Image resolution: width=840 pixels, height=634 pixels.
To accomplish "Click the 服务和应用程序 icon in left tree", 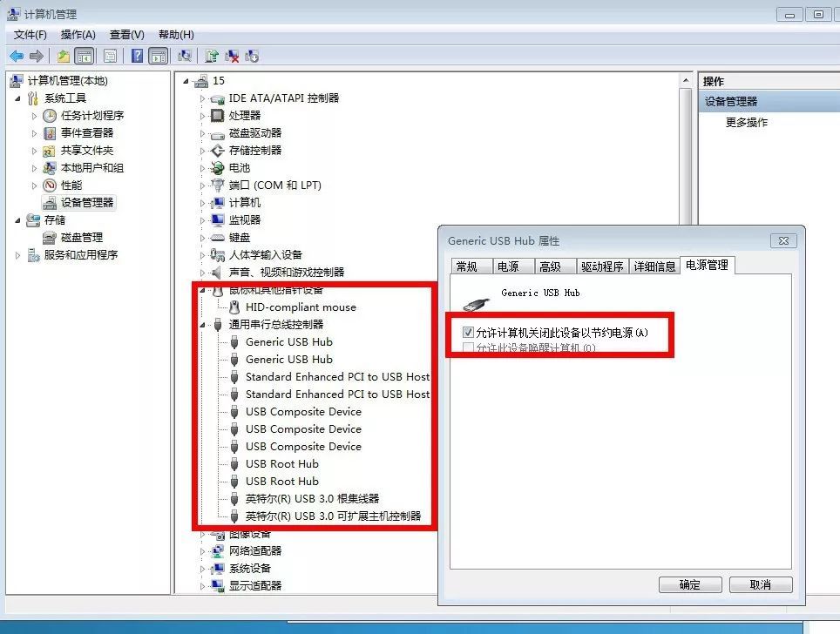I will pos(33,255).
